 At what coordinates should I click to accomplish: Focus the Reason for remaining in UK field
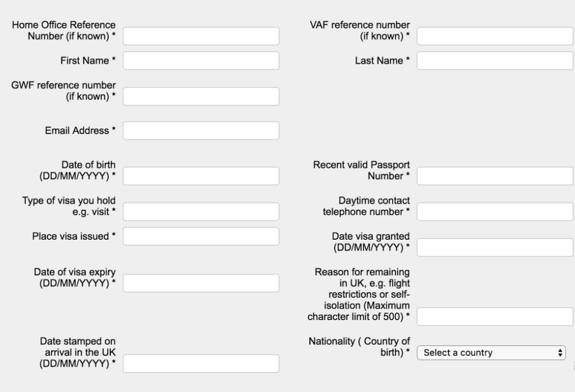[495, 317]
